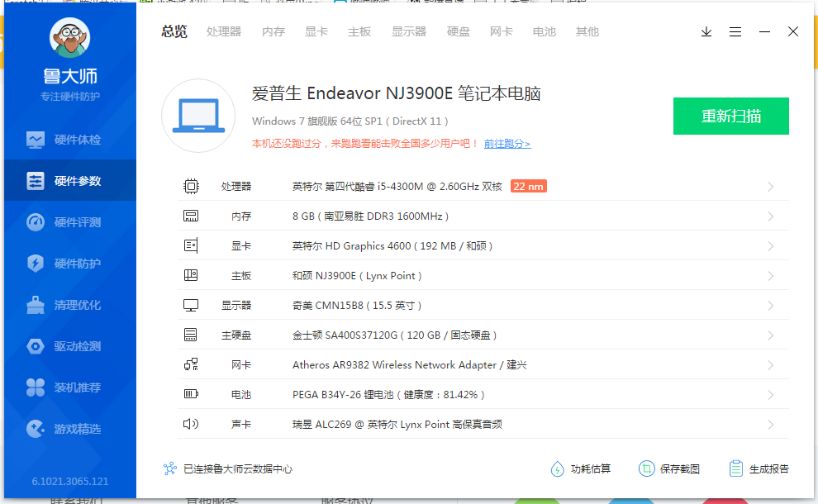This screenshot has width=818, height=504.
Task: Switch to the top 电池 tab
Action: tap(545, 32)
